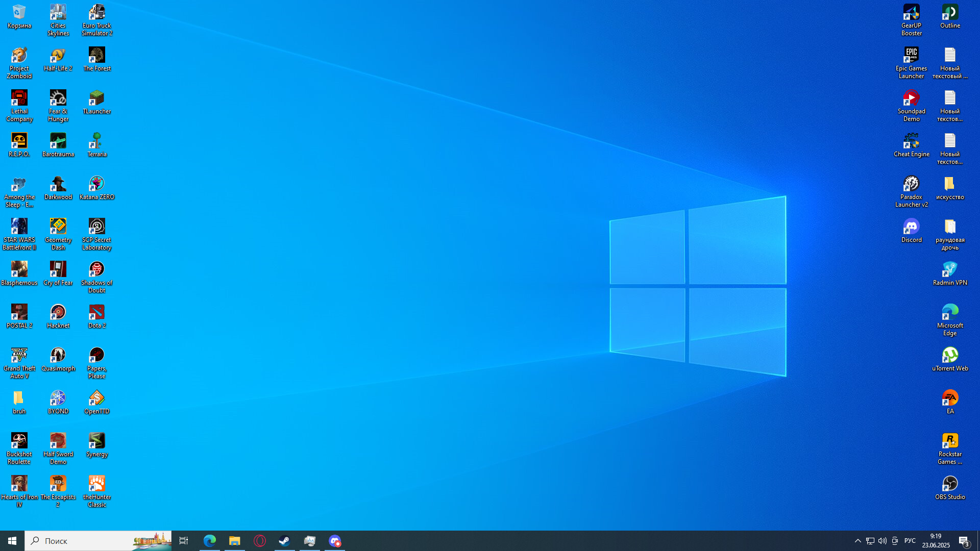The image size is (980, 551).
Task: Select the Fear & Hunger icon
Action: tap(58, 106)
